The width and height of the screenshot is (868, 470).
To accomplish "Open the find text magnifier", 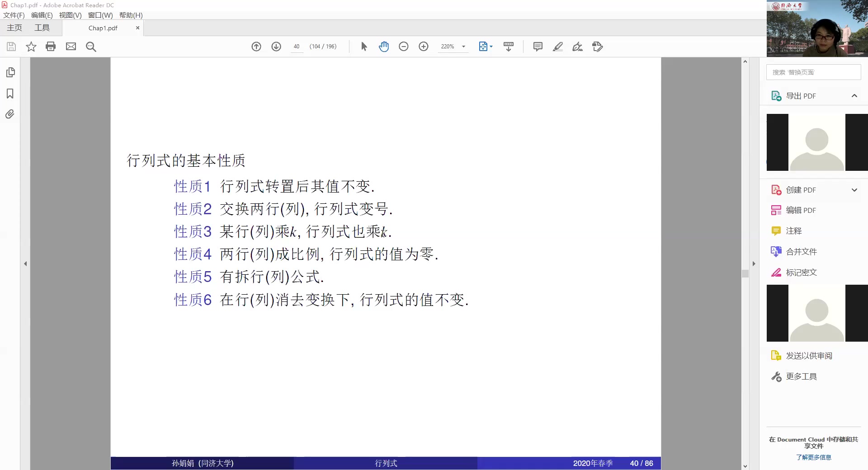I will (91, 47).
